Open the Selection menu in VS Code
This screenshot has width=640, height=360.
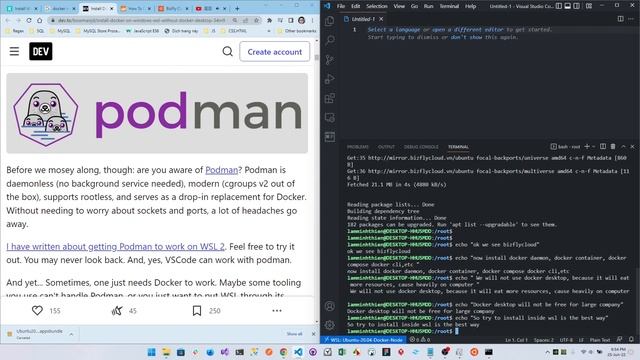pyautogui.click(x=376, y=6)
